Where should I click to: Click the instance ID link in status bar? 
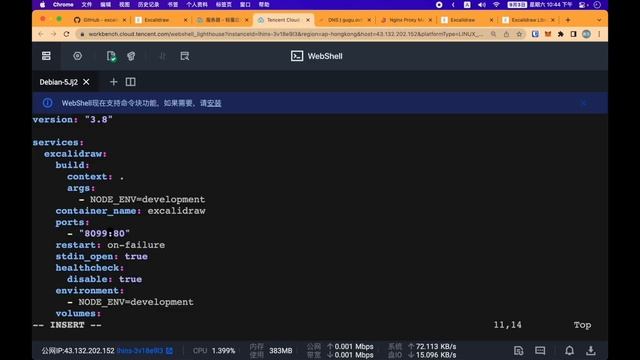(x=140, y=351)
